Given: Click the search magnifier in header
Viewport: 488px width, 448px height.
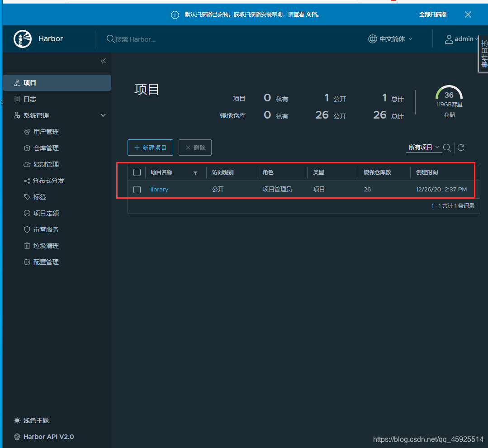Looking at the screenshot, I should coord(110,39).
